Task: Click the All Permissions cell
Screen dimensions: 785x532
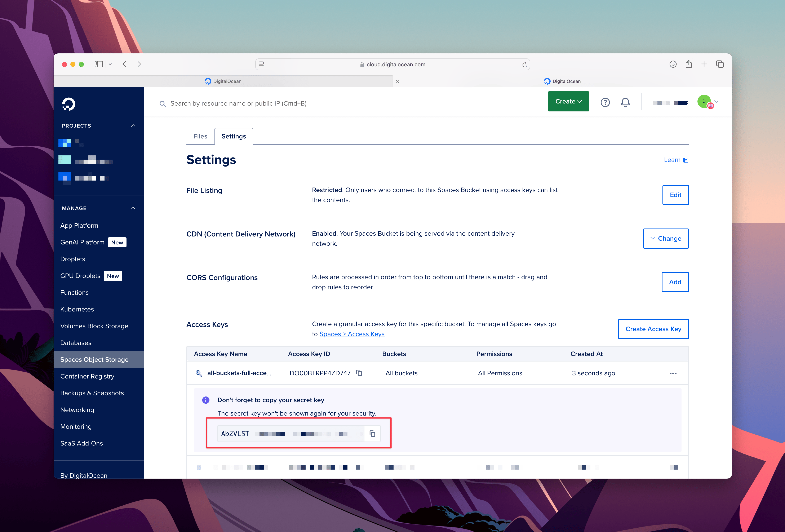Action: 500,373
